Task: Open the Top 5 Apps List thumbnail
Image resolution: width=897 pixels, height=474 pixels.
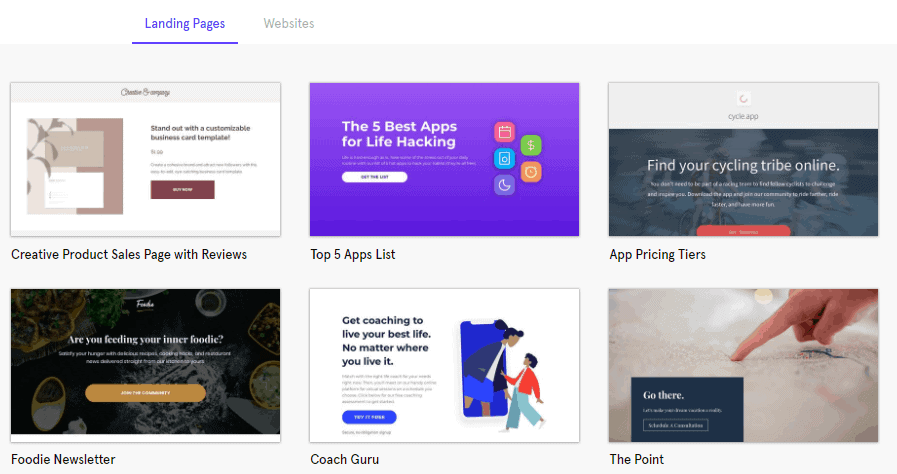Action: pyautogui.click(x=444, y=160)
